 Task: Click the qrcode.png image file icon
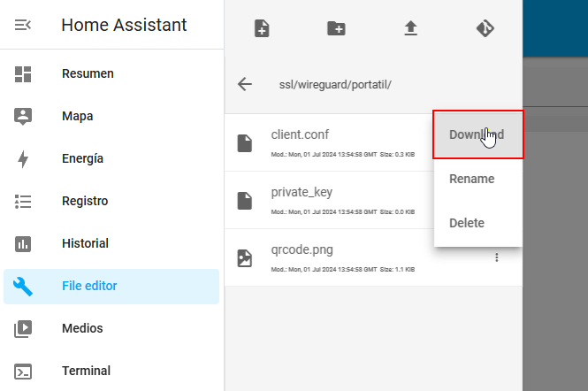(245, 257)
